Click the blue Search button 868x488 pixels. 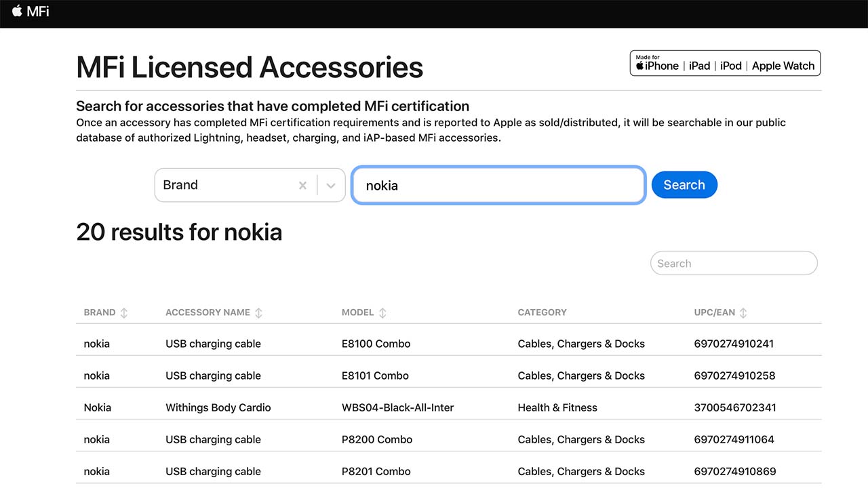pyautogui.click(x=684, y=184)
